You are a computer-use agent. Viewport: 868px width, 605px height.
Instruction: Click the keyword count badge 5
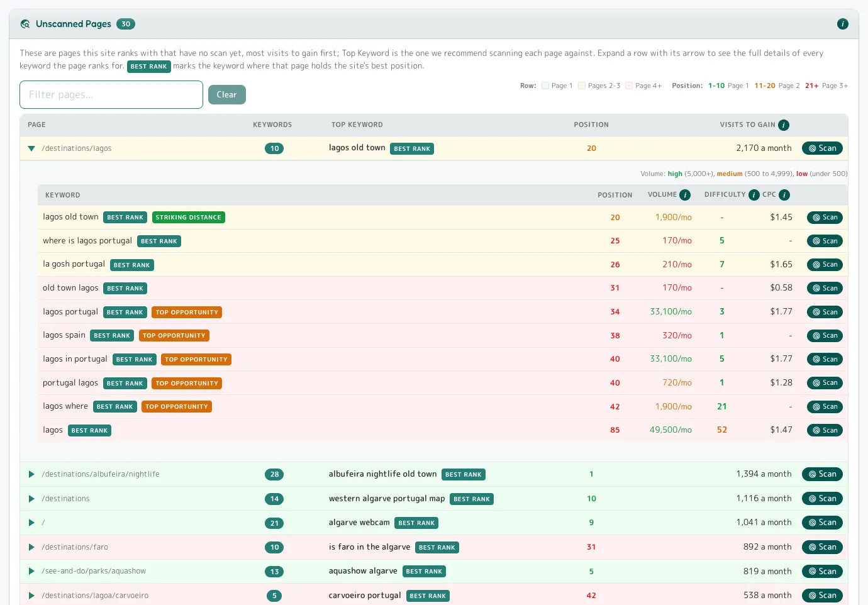(274, 596)
